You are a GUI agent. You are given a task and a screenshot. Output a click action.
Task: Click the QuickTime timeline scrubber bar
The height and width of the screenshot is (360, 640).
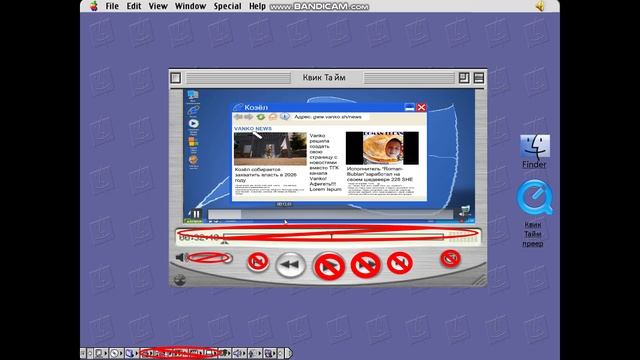coord(333,237)
